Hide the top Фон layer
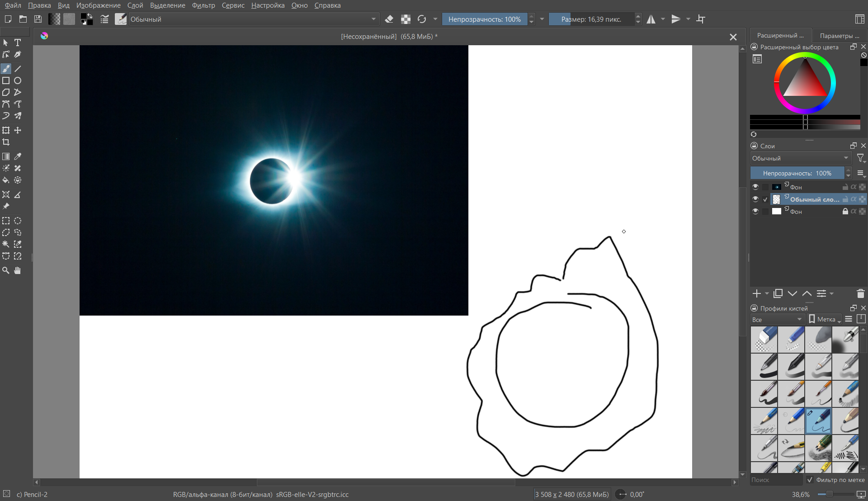Screen dimensions: 868x501 pyautogui.click(x=755, y=187)
